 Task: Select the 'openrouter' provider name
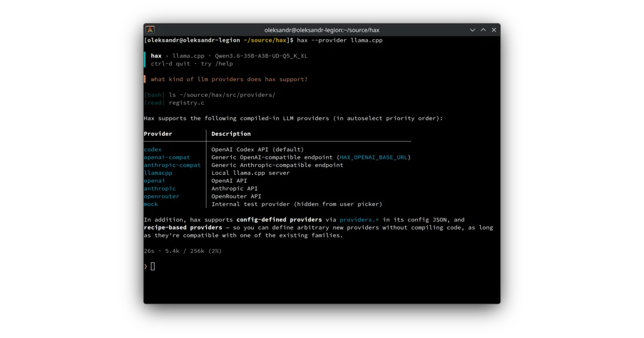[x=162, y=196]
